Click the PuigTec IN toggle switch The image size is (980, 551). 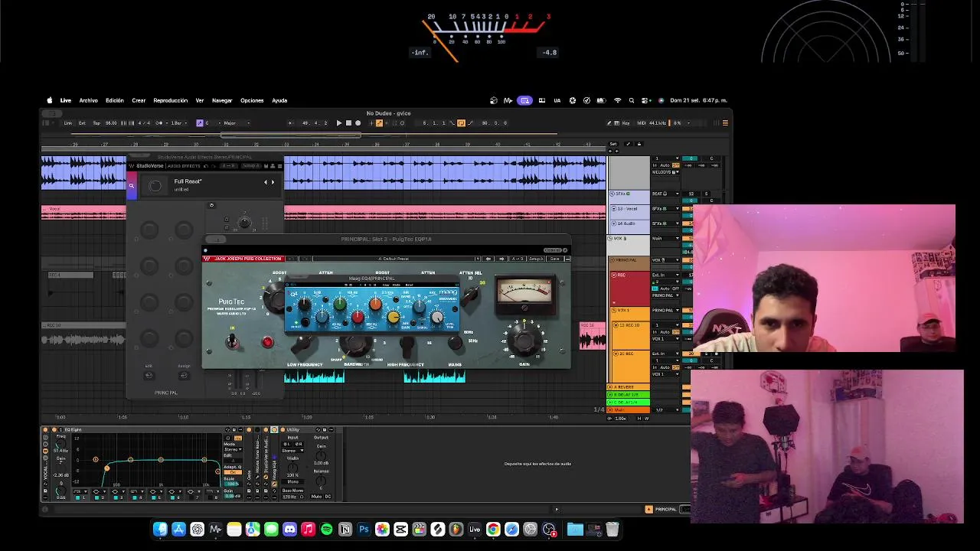coord(232,341)
